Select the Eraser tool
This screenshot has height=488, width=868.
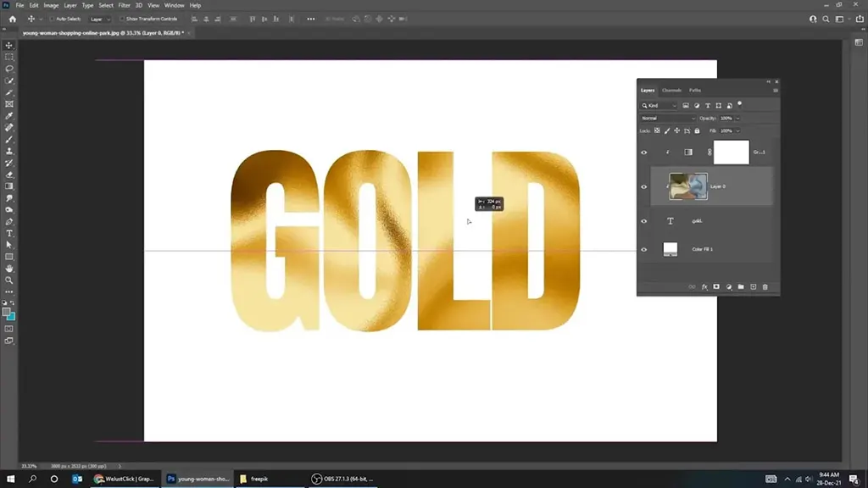pos(8,175)
